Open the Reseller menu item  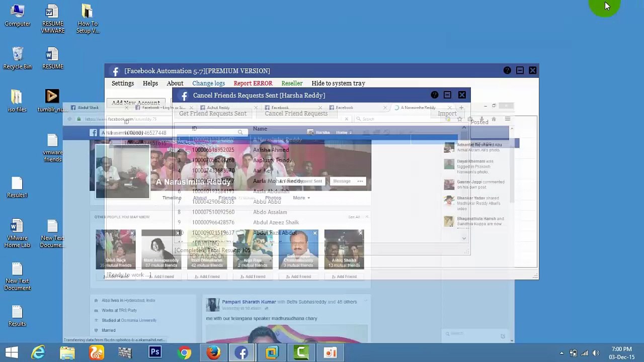click(x=292, y=83)
